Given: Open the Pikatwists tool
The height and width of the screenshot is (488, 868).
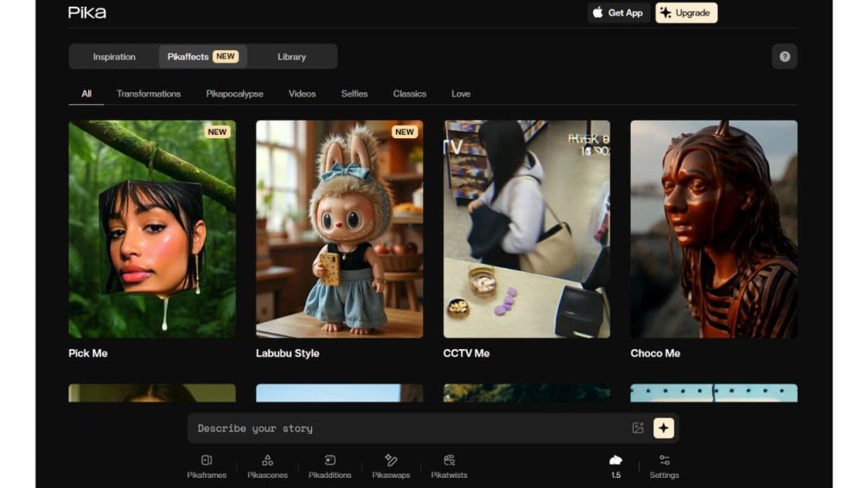Looking at the screenshot, I should click(448, 465).
